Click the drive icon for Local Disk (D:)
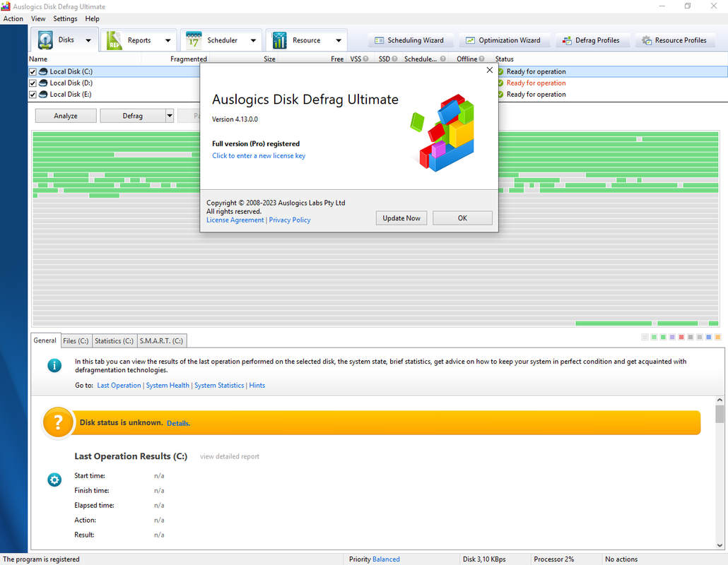The image size is (728, 565). (43, 83)
